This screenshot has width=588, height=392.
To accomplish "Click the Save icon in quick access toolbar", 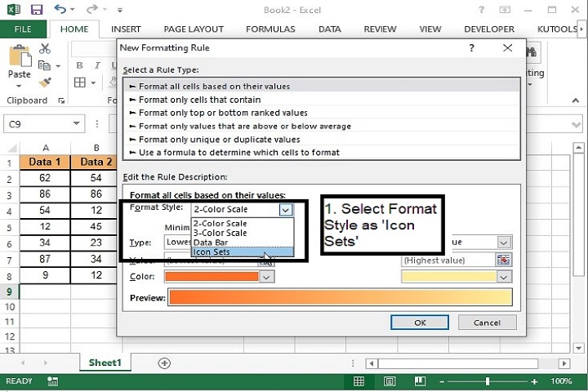I will pyautogui.click(x=37, y=9).
